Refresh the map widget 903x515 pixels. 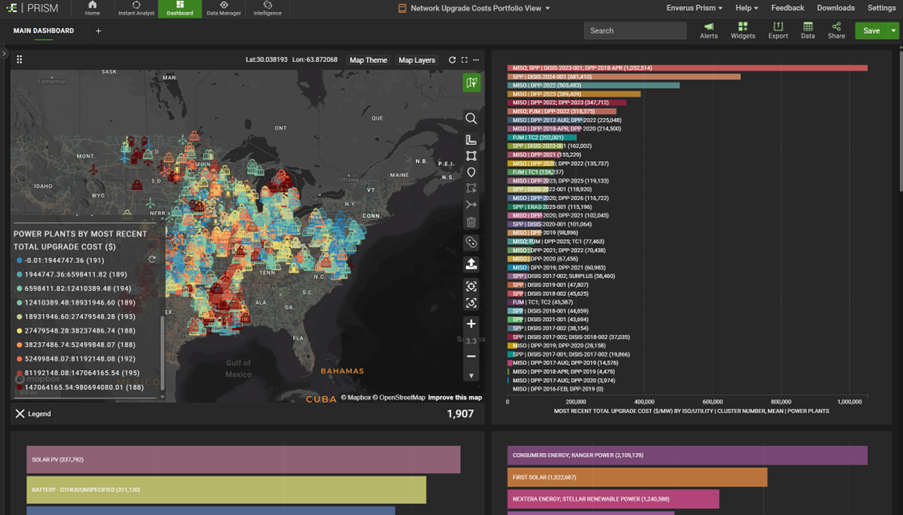pos(452,60)
